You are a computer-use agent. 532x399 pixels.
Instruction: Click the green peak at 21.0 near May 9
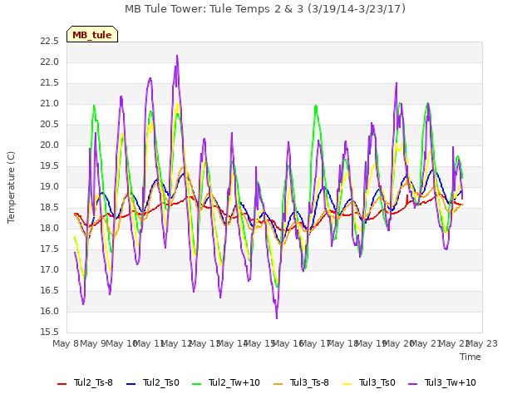[94, 106]
